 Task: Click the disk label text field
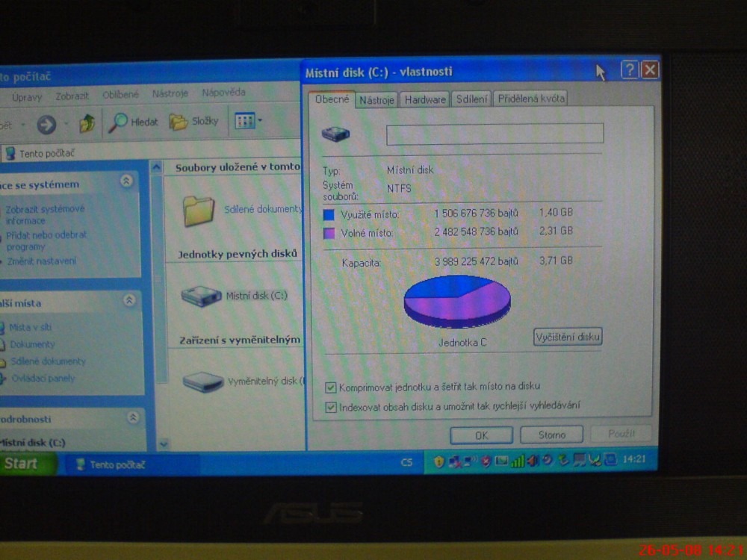[494, 134]
